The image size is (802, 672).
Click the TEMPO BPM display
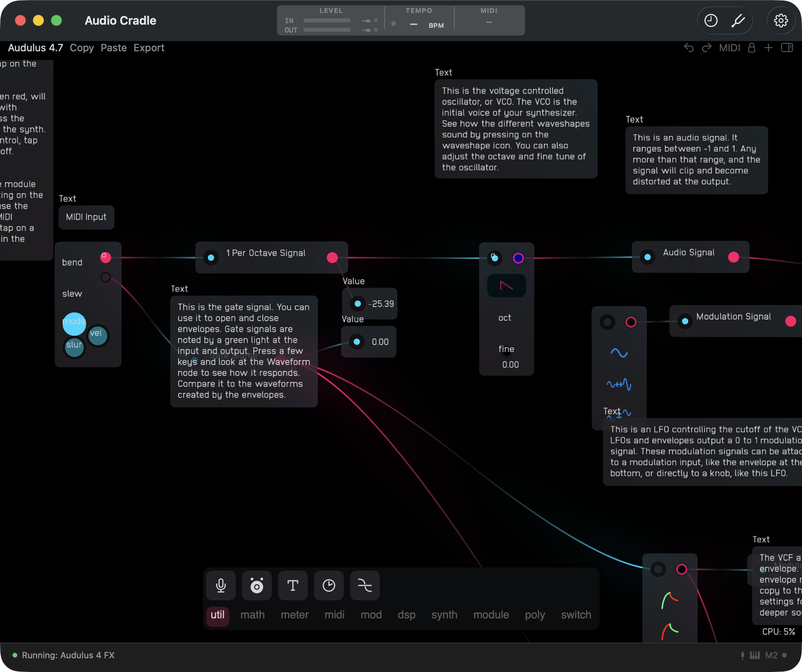tap(419, 20)
